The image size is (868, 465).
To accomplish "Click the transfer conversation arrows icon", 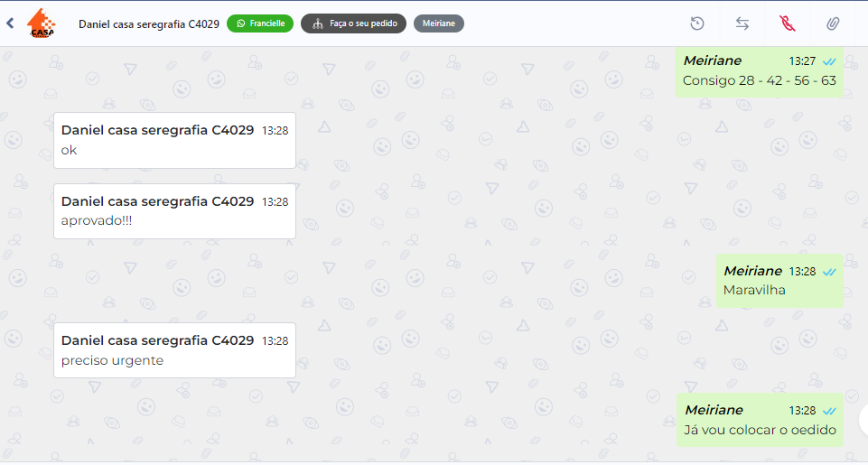I will click(742, 23).
